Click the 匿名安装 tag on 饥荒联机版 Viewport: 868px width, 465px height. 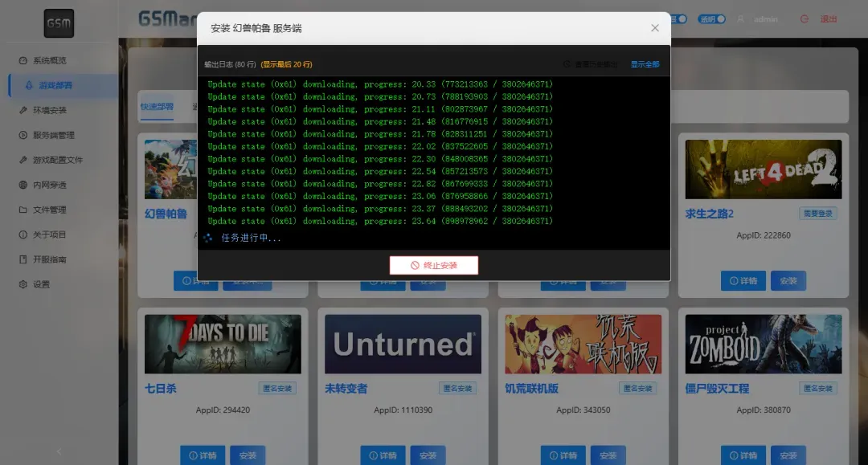tap(637, 388)
